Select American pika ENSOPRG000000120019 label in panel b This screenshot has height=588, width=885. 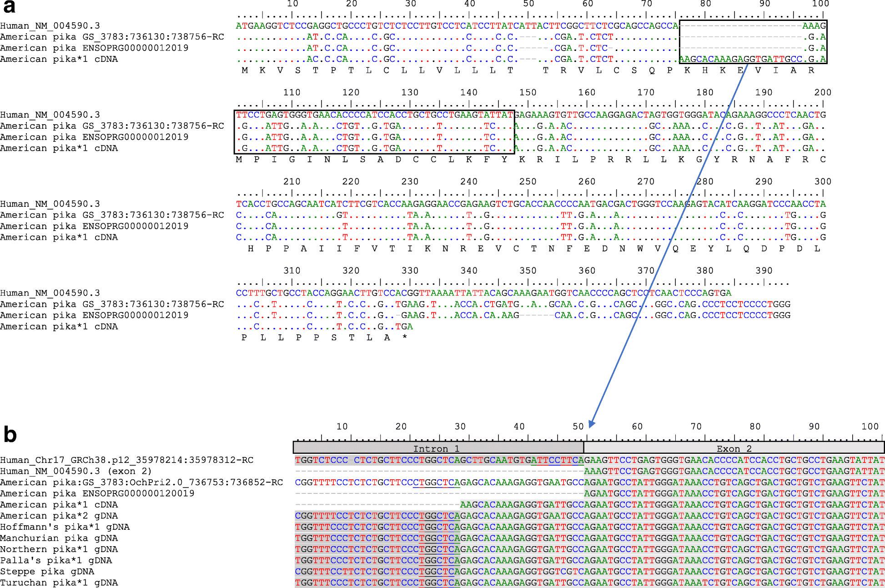pyautogui.click(x=97, y=493)
